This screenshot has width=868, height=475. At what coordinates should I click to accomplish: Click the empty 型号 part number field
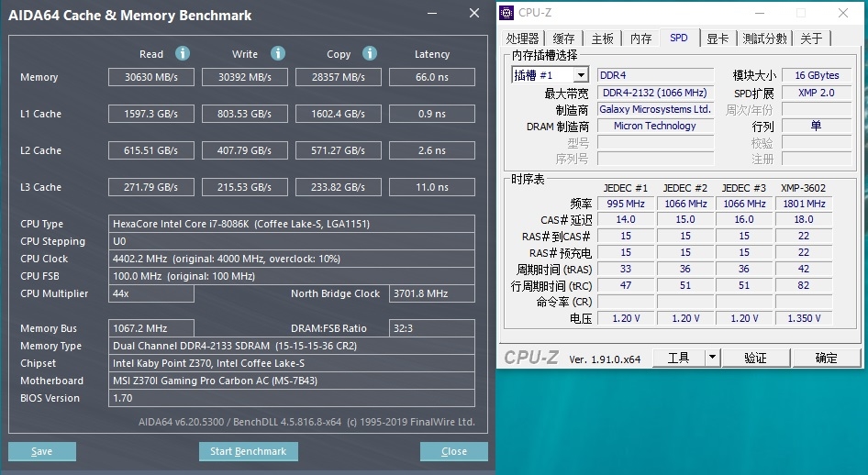655,143
